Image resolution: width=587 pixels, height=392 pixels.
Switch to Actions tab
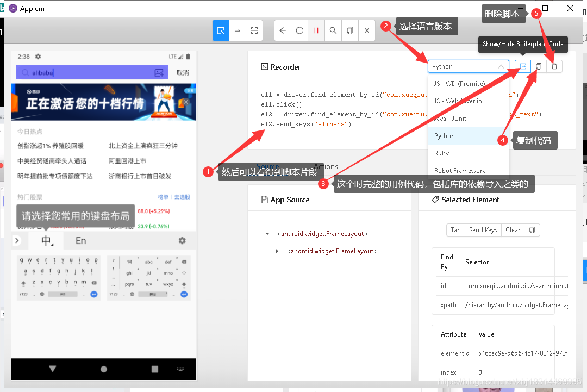pyautogui.click(x=326, y=166)
